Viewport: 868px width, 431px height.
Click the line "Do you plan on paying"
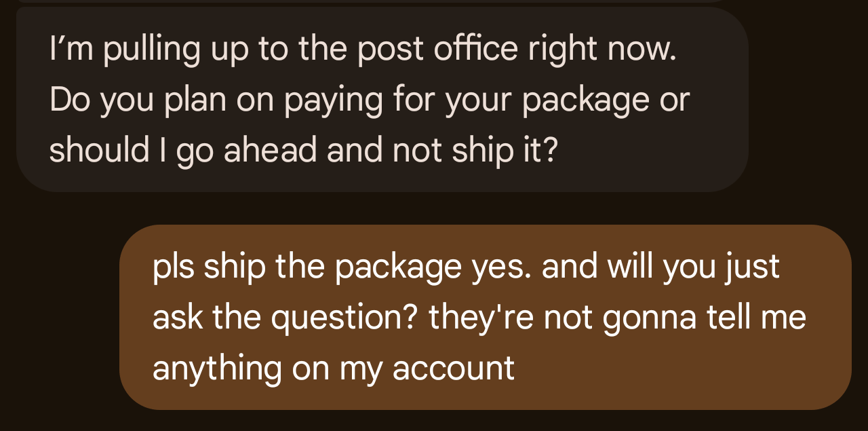point(370,100)
